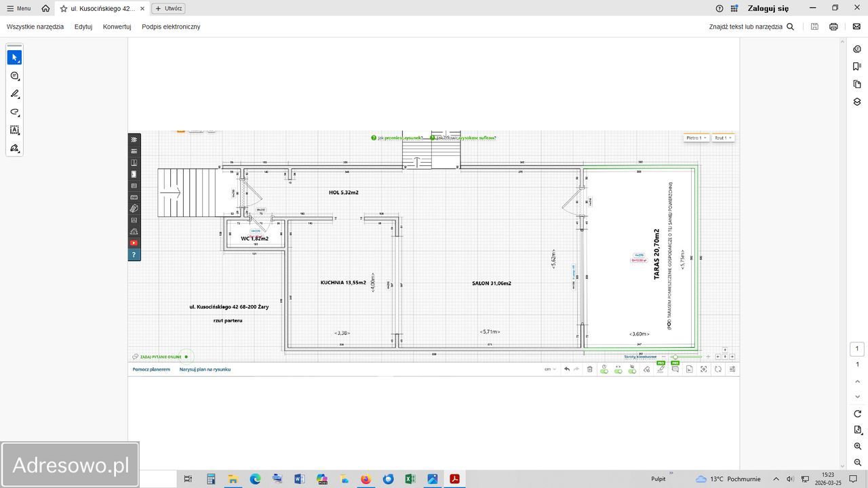Click the Zaloguj się button

(x=768, y=9)
